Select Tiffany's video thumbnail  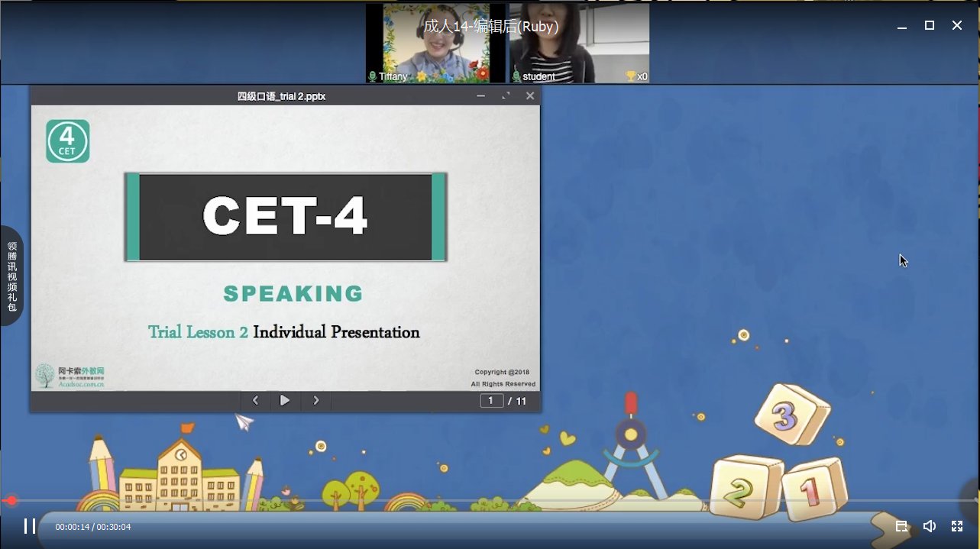[435, 42]
